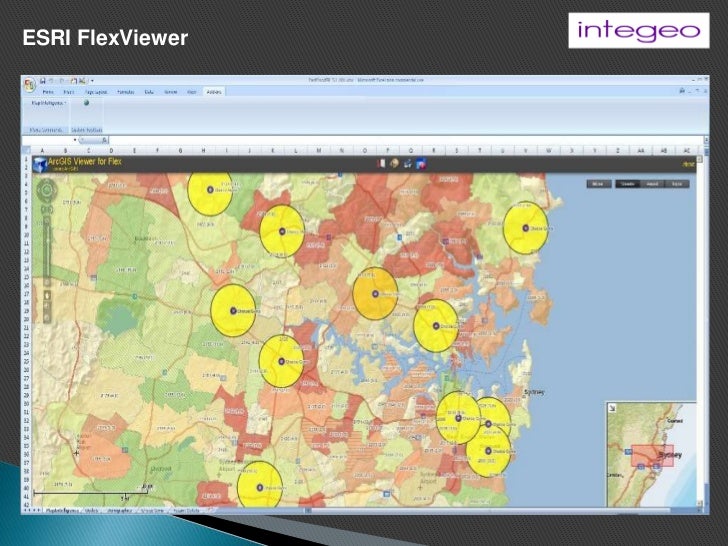Image resolution: width=728 pixels, height=546 pixels.
Task: Switch to the View ribbon tab
Action: click(x=192, y=92)
